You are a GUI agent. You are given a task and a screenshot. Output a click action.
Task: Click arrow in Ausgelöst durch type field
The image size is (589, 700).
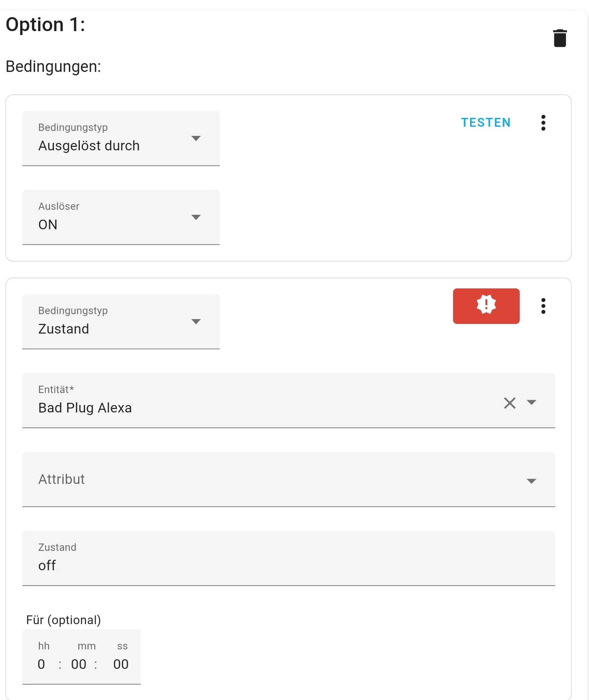pyautogui.click(x=196, y=139)
